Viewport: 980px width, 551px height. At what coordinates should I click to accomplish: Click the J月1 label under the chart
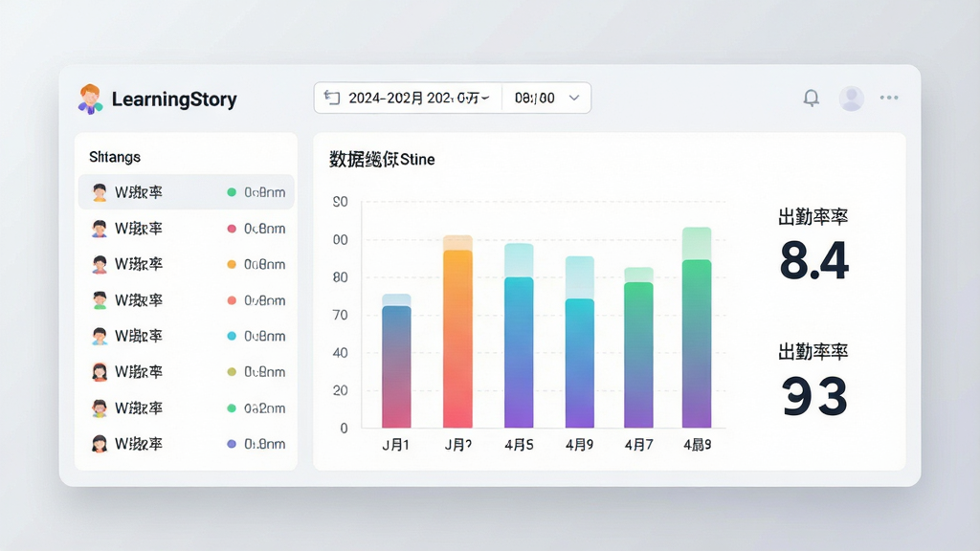pyautogui.click(x=395, y=445)
